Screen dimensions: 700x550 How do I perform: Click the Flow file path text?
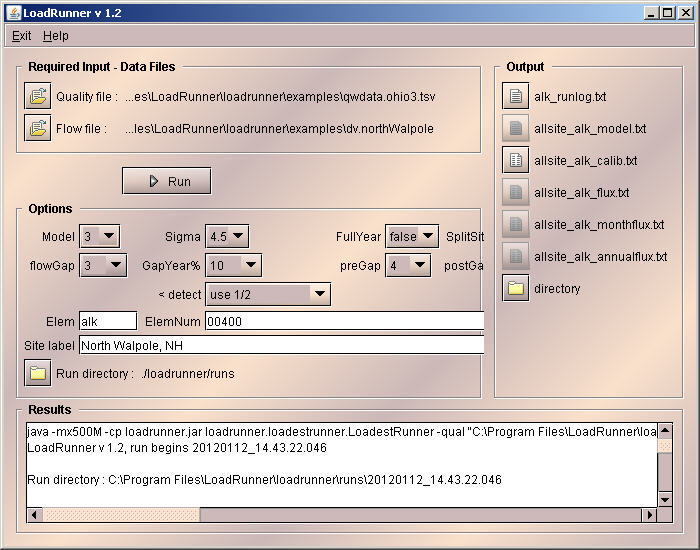pyautogui.click(x=279, y=129)
